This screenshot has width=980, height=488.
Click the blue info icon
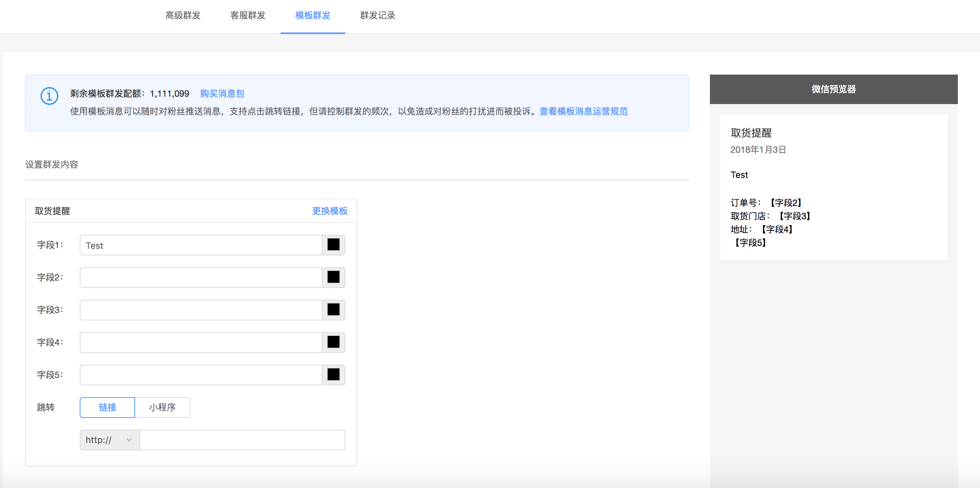[x=49, y=96]
